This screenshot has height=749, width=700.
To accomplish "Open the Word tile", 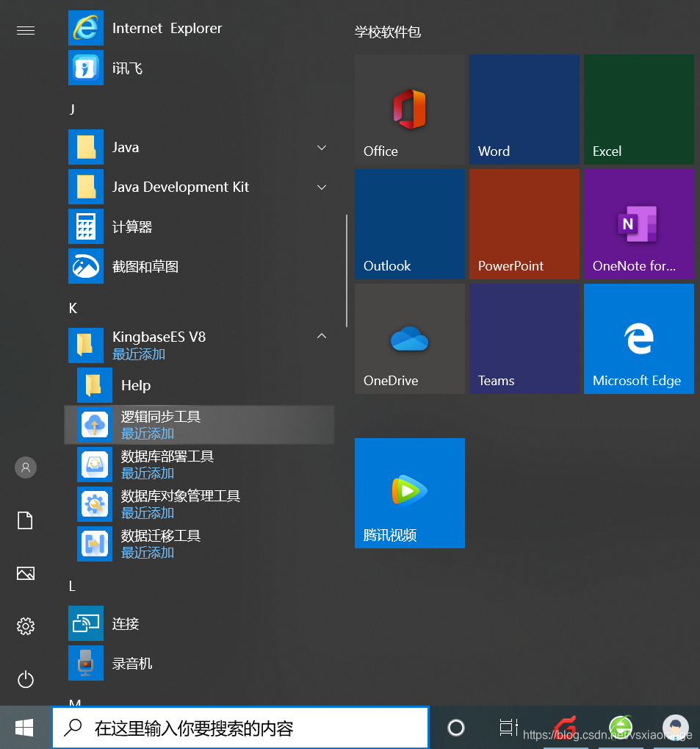I will pyautogui.click(x=524, y=110).
